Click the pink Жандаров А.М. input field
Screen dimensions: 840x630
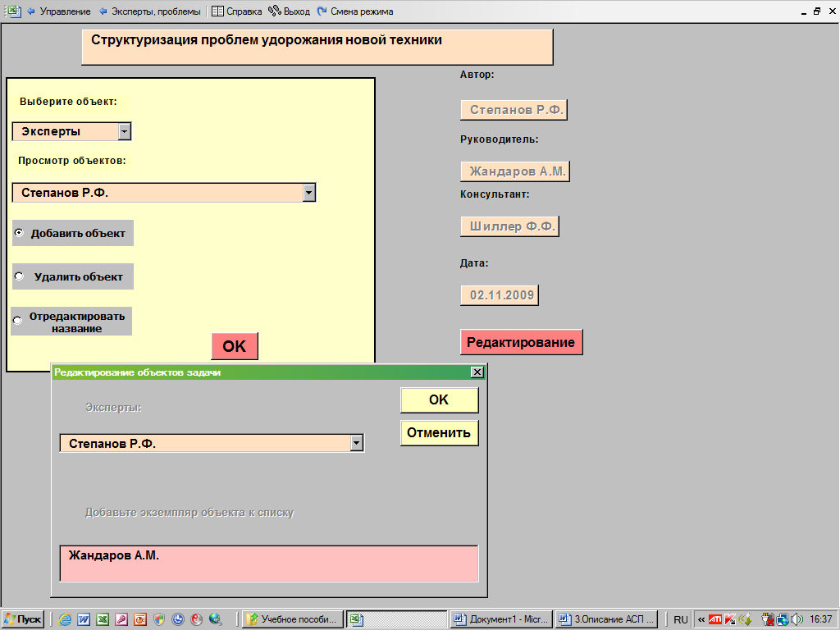(269, 564)
